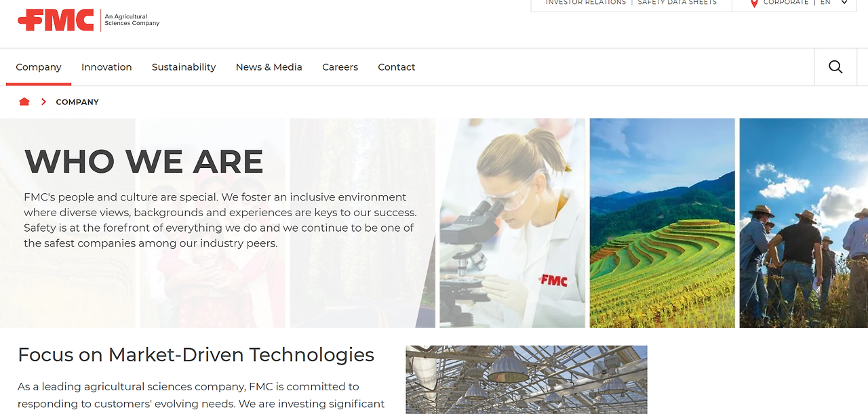Viewport: 868px width, 414px height.
Task: Open the Innovation menu
Action: tap(106, 67)
